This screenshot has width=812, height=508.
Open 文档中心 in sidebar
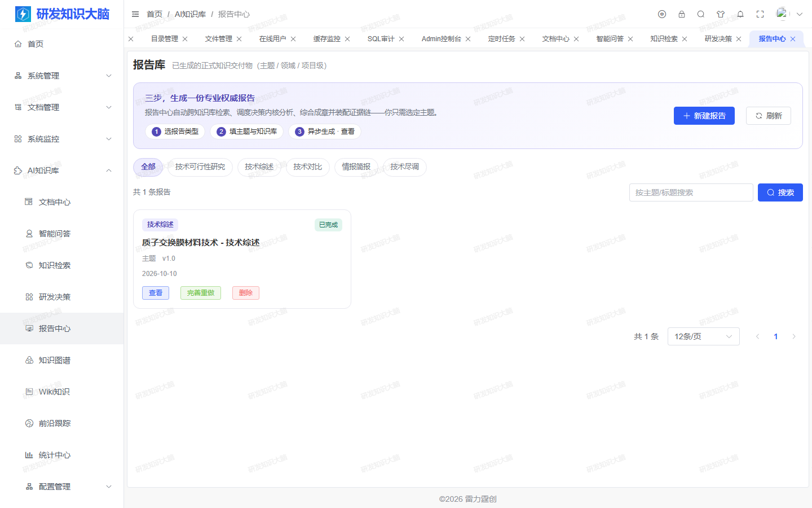click(x=62, y=202)
